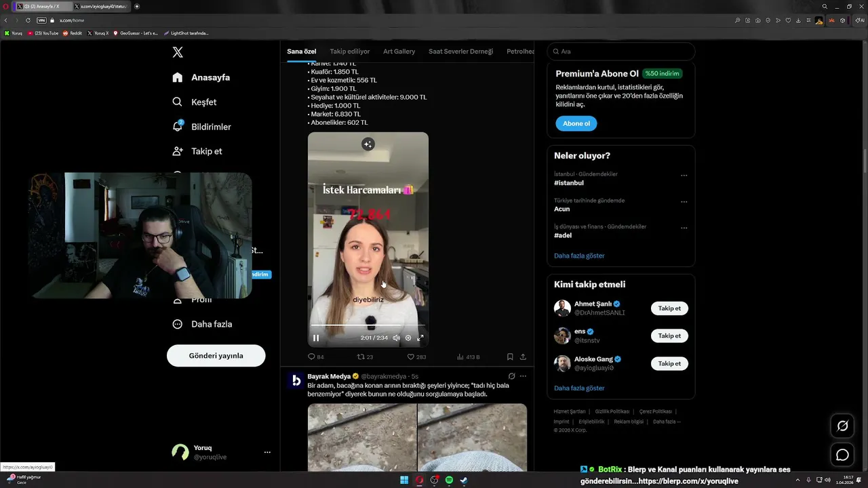Open a new browser tab
Image resolution: width=868 pixels, height=488 pixels.
[x=137, y=6]
